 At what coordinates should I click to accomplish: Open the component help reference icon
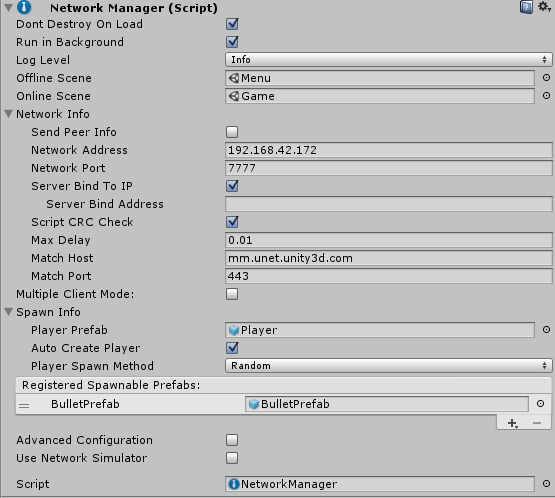coord(526,7)
